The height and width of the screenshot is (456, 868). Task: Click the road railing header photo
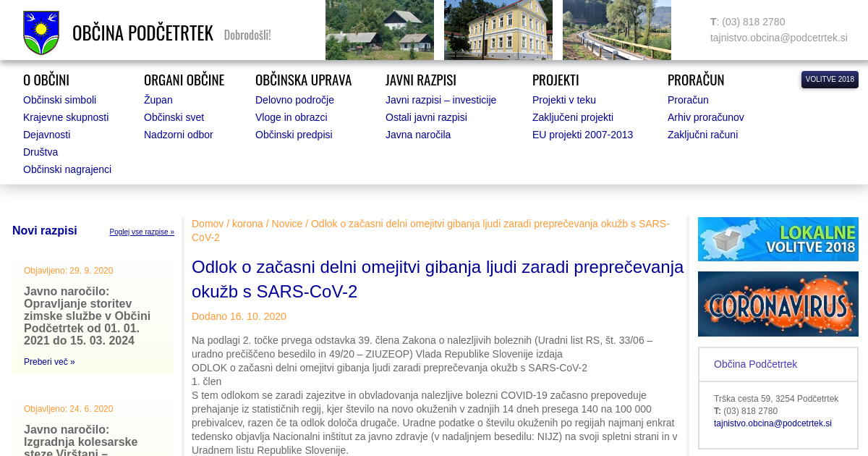[616, 30]
